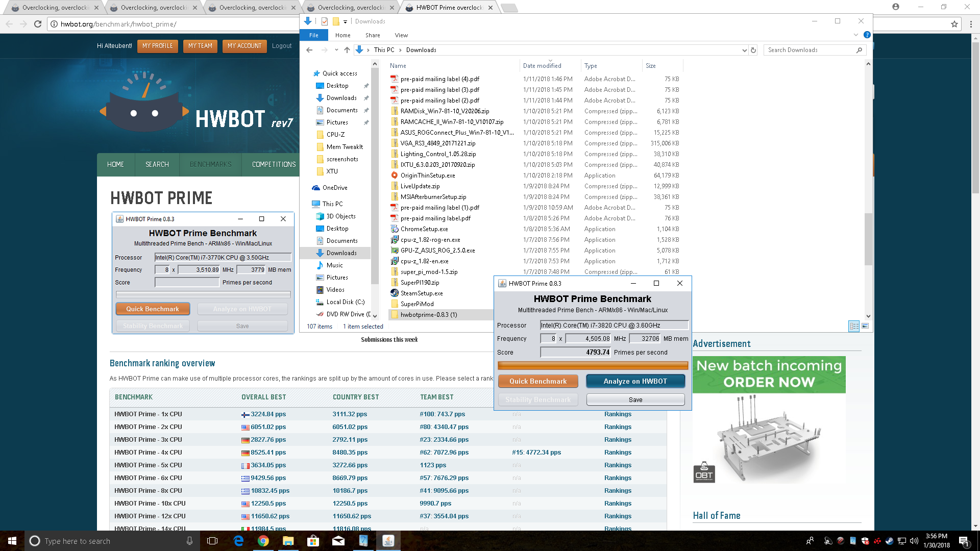Select the SuperPiMod folder
Viewport: 980px width, 551px height.
[x=416, y=304]
